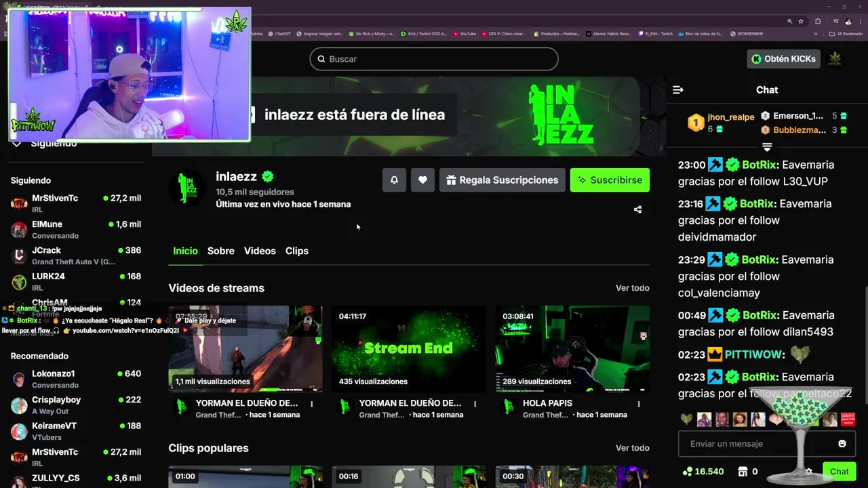Open the YouTube bookmark
This screenshot has height=488, width=868.
(465, 34)
